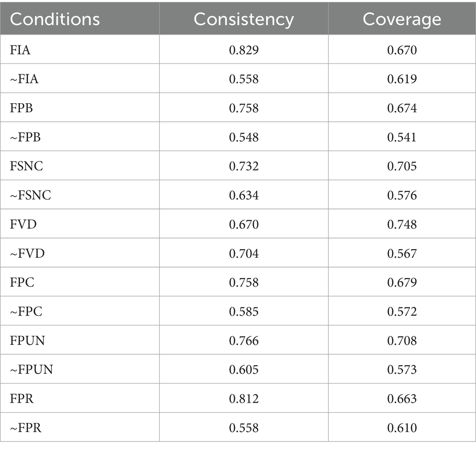Select FSNC coverage value 0.705

(402, 166)
